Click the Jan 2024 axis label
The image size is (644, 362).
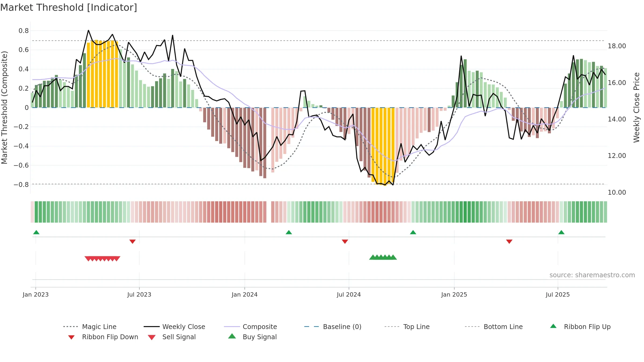[x=245, y=294]
